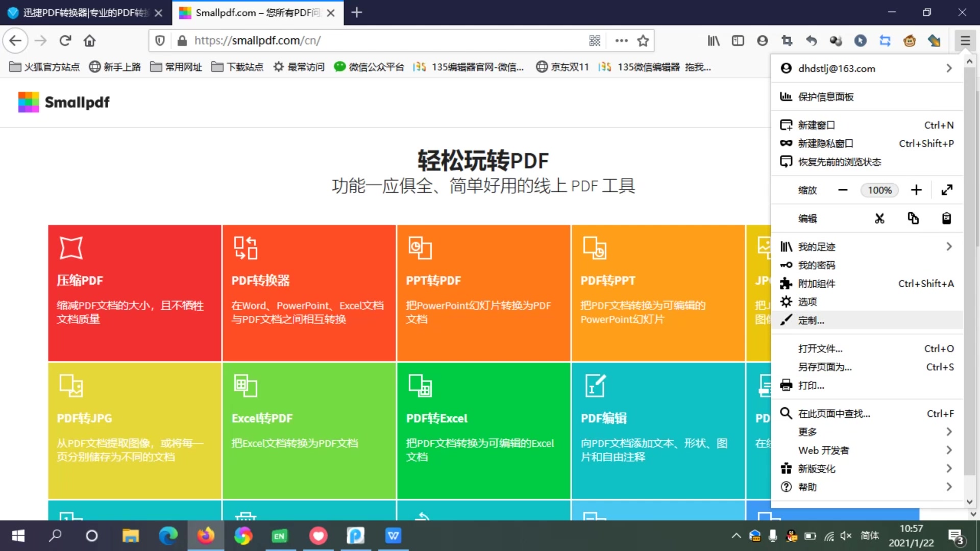
Task: Click the copy icon in edit row
Action: pos(913,218)
